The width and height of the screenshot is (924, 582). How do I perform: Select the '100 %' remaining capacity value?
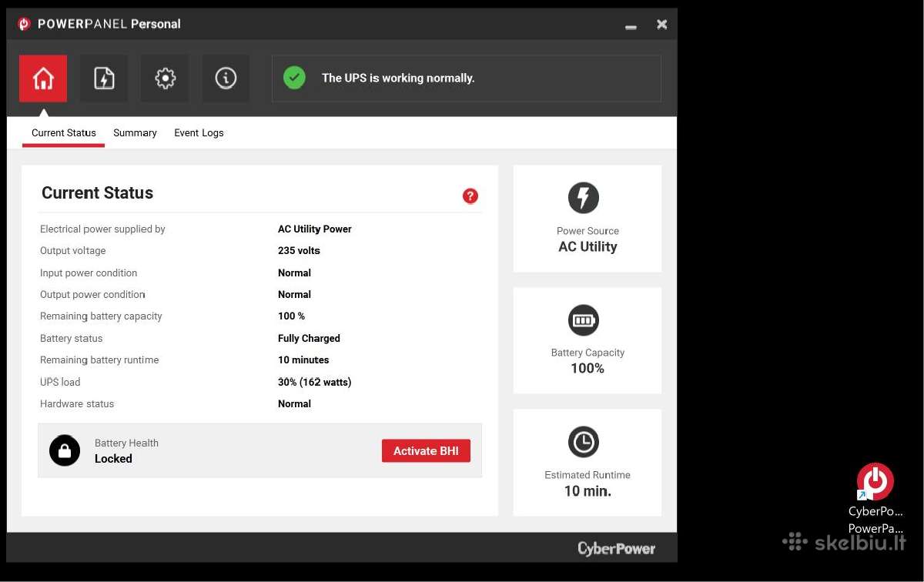point(291,316)
